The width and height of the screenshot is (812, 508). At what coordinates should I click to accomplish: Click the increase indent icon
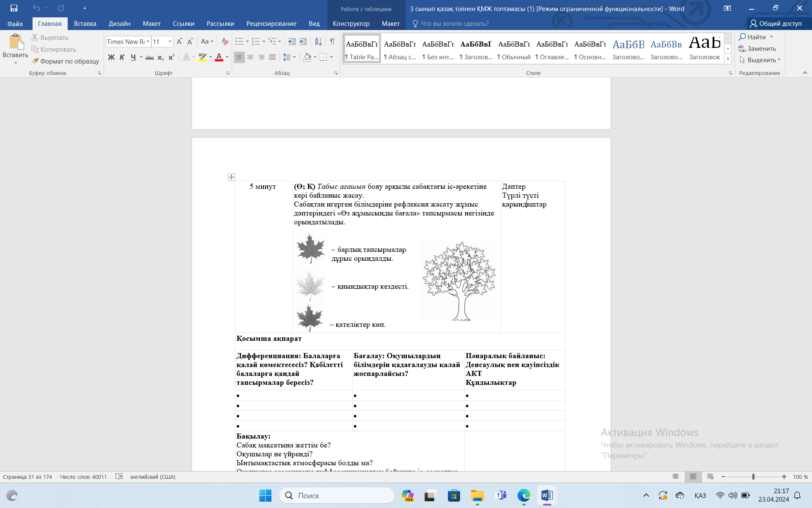pyautogui.click(x=303, y=41)
